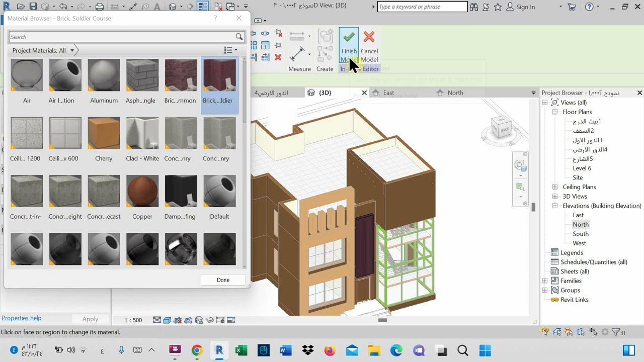Click Done in Material Browser
Viewport: 644px width, 362px height.
[223, 280]
